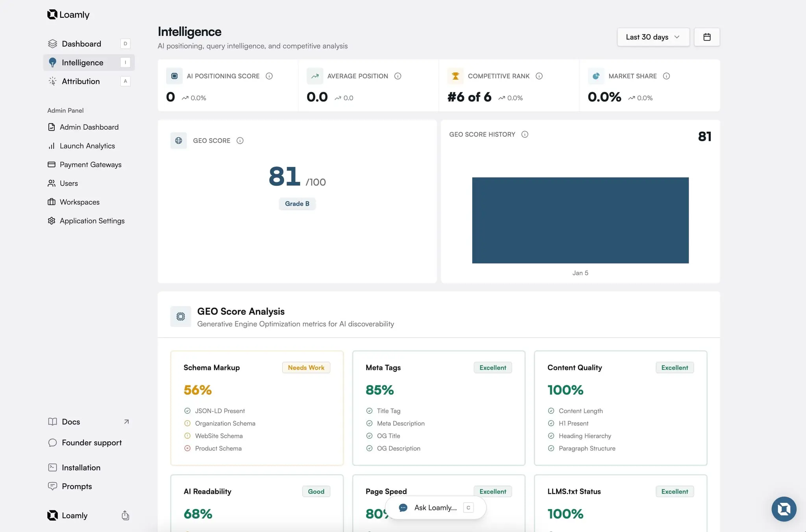The image size is (806, 532).
Task: Open the Schema Markup card
Action: point(257,408)
